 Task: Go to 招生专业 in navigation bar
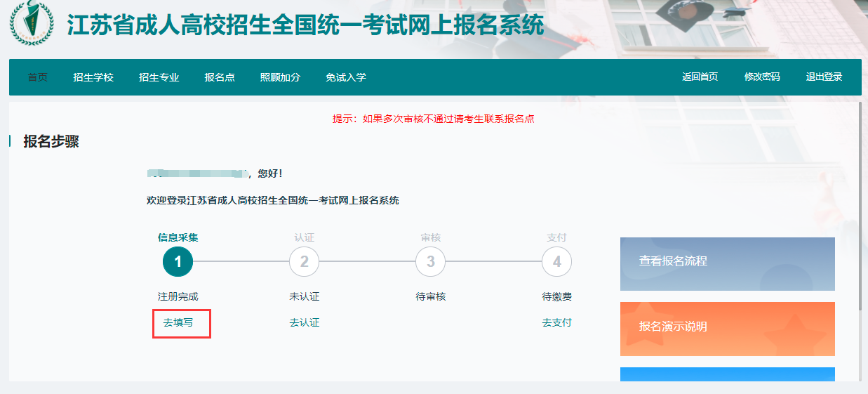159,77
